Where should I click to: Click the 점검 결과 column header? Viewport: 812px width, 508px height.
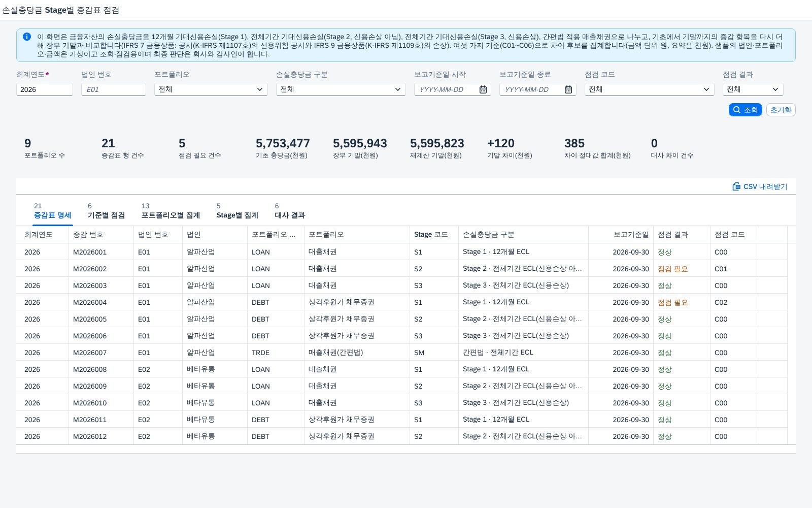682,235
